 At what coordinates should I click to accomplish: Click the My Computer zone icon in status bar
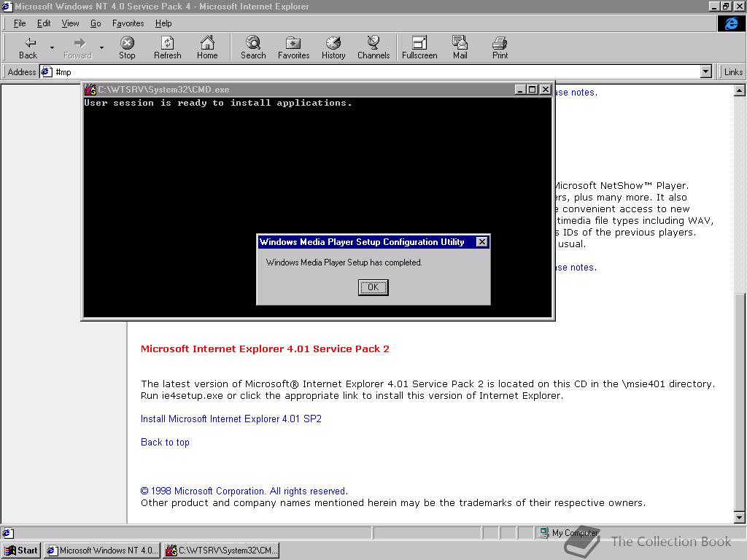pos(543,533)
